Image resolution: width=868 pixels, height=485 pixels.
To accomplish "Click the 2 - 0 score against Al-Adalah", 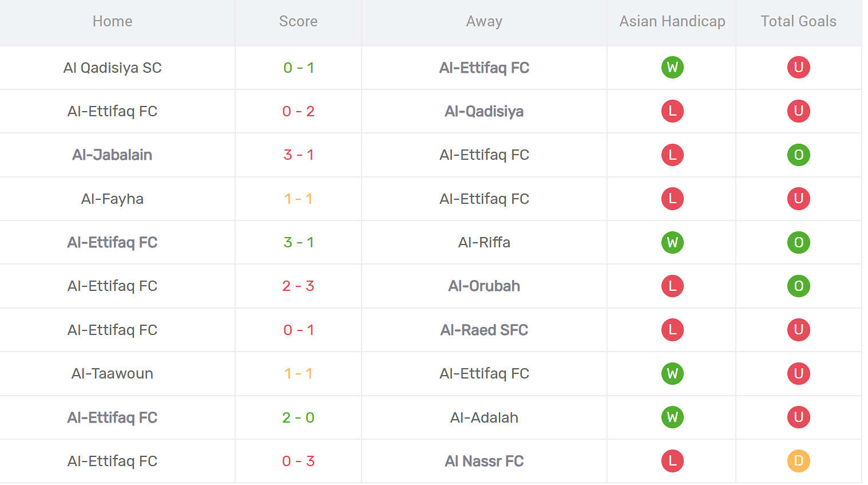I will (298, 417).
